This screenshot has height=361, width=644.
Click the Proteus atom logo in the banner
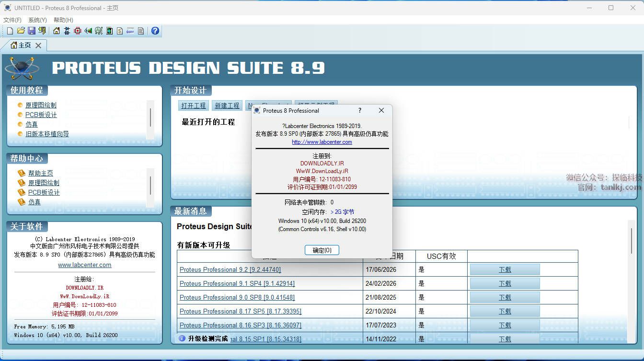coord(22,68)
